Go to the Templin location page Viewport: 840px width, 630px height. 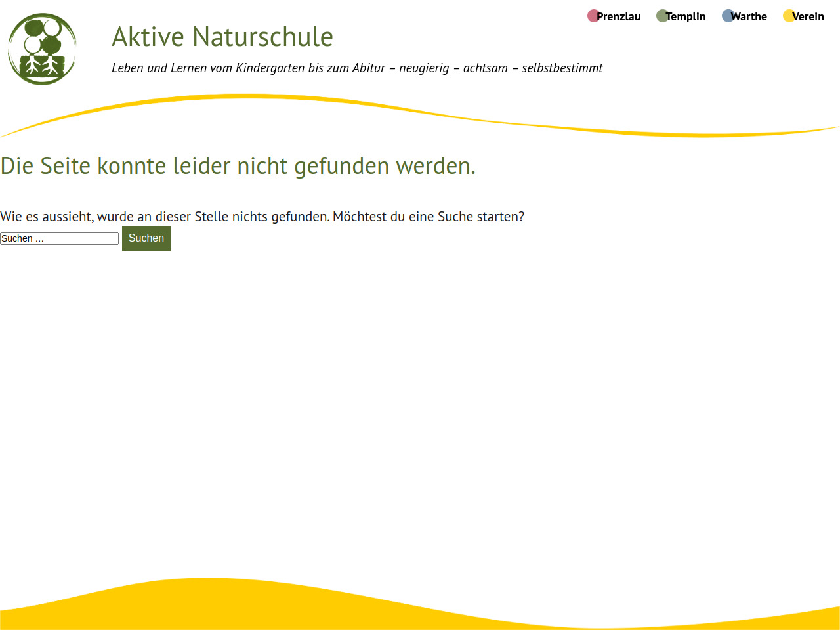[x=686, y=16]
